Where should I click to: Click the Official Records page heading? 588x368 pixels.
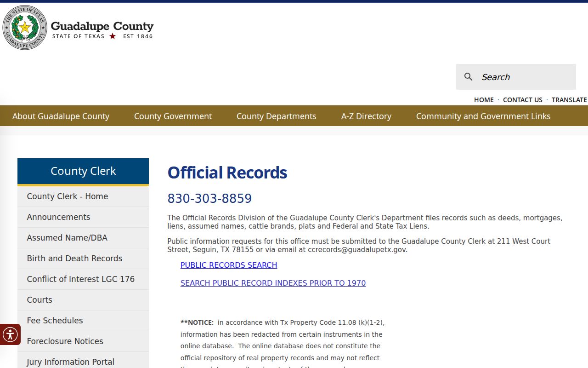coord(227,172)
